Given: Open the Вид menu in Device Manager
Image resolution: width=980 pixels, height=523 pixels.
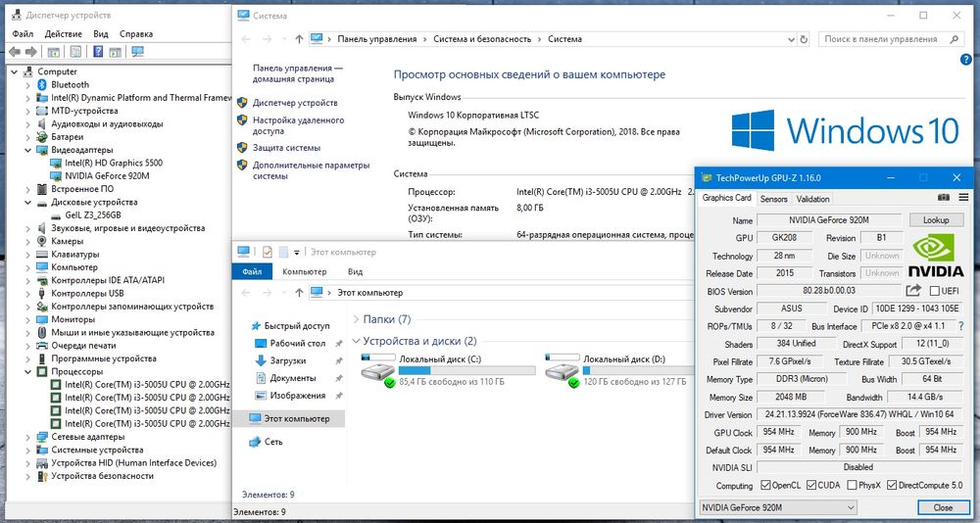Looking at the screenshot, I should click(101, 33).
